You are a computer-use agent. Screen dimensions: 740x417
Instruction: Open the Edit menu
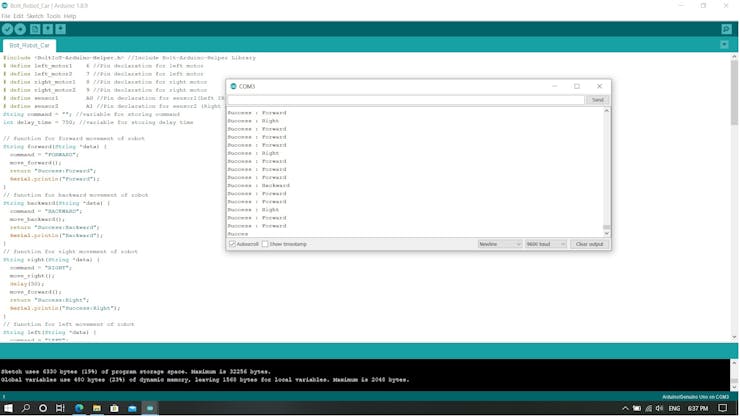(18, 16)
